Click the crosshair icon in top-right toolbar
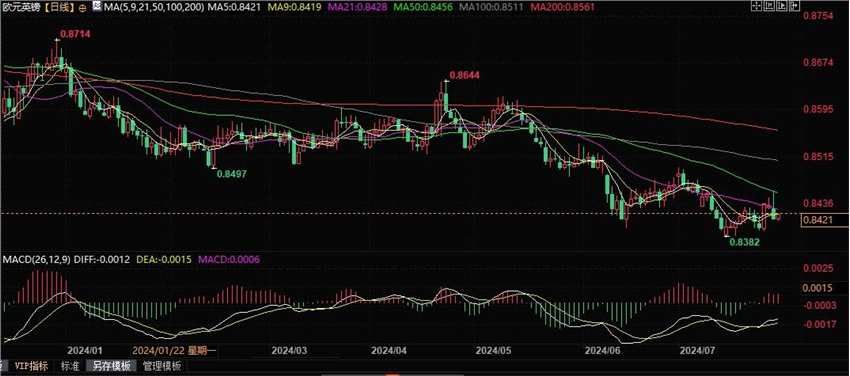The height and width of the screenshot is (376, 850). point(757,5)
